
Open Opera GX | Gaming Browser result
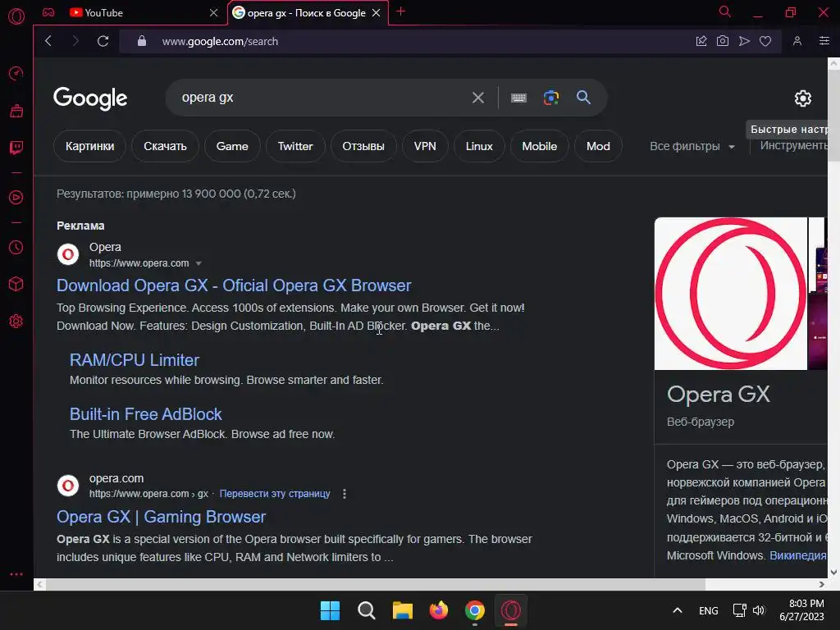pos(162,517)
